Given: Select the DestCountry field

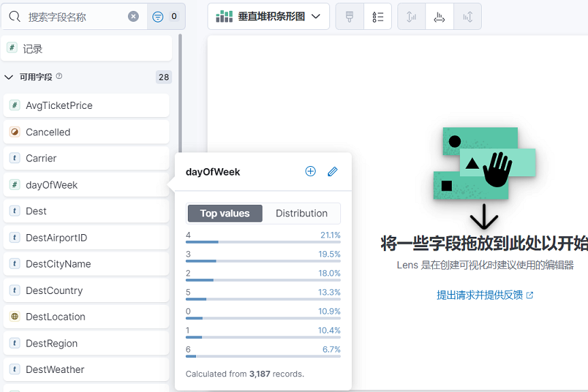Looking at the screenshot, I should tap(86, 291).
